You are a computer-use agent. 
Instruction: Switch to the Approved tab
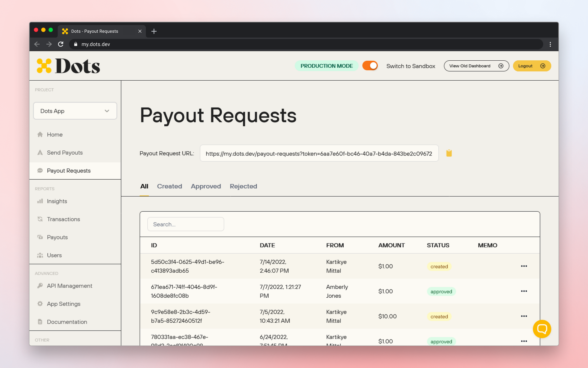click(206, 186)
